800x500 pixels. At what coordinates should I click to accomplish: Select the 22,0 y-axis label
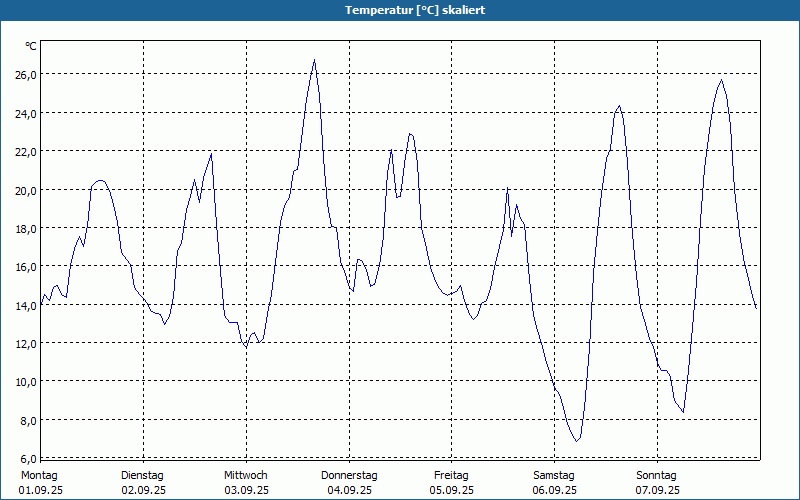pyautogui.click(x=26, y=152)
